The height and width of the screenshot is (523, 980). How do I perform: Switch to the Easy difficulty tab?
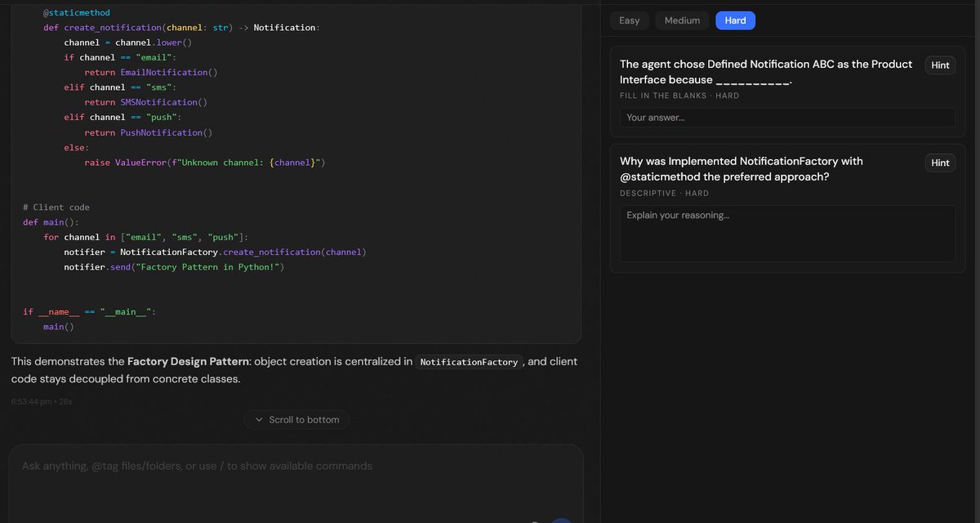pos(630,20)
